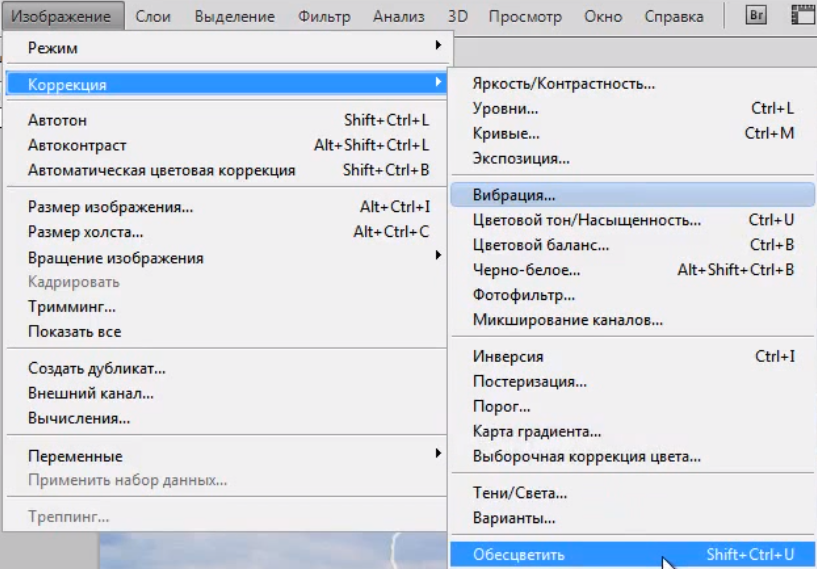Select Показать все item
This screenshot has height=569, width=817.
[227, 331]
